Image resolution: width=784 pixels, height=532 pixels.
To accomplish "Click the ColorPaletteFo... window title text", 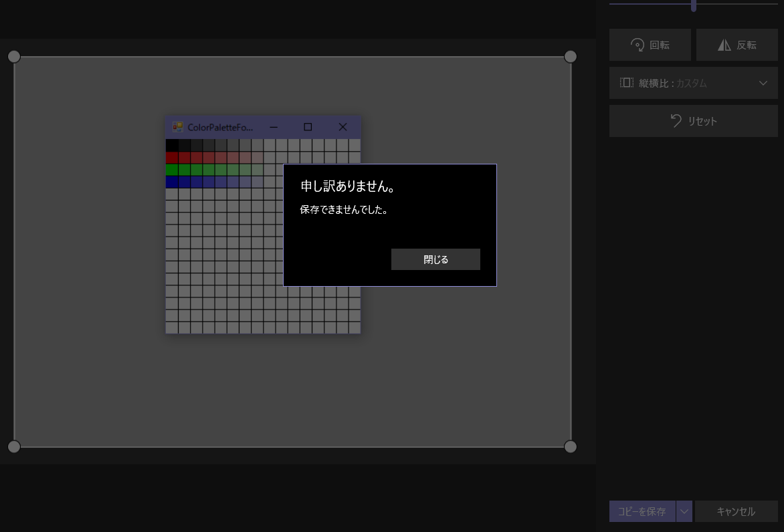I will [221, 128].
